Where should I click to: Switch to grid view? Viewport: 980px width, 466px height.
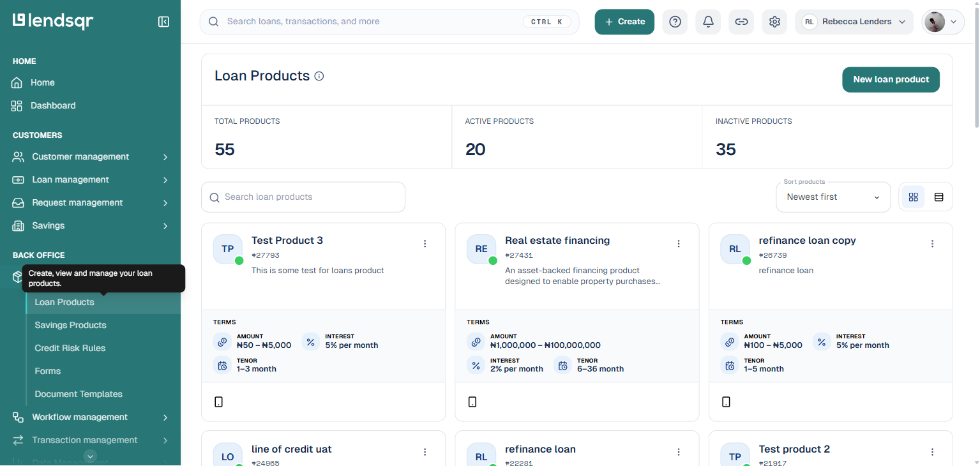pos(913,197)
